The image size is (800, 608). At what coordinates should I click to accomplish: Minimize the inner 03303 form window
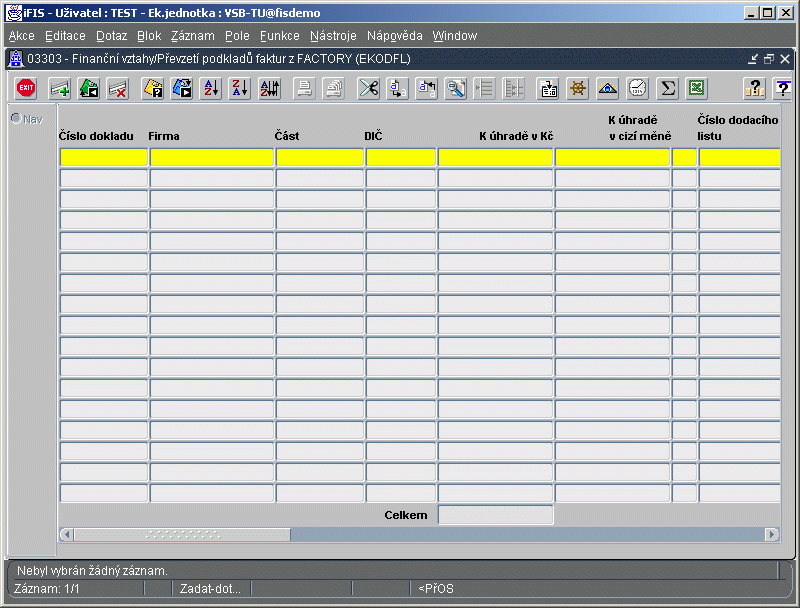[753, 59]
